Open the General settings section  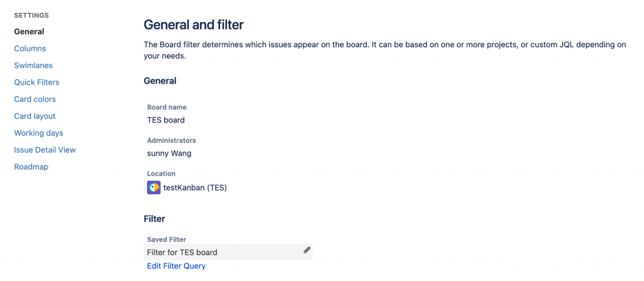29,31
